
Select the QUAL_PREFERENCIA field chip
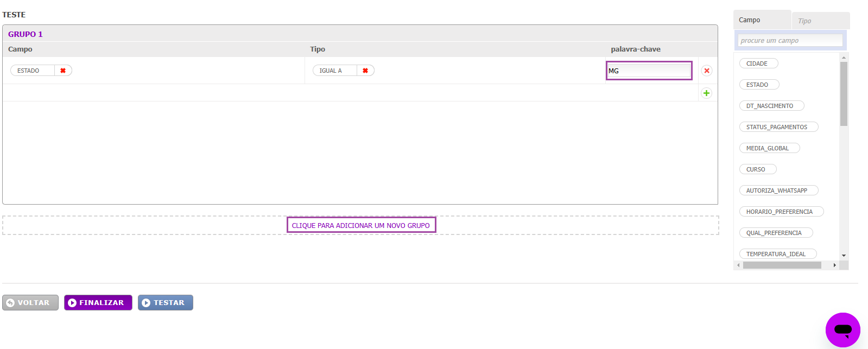pos(776,233)
